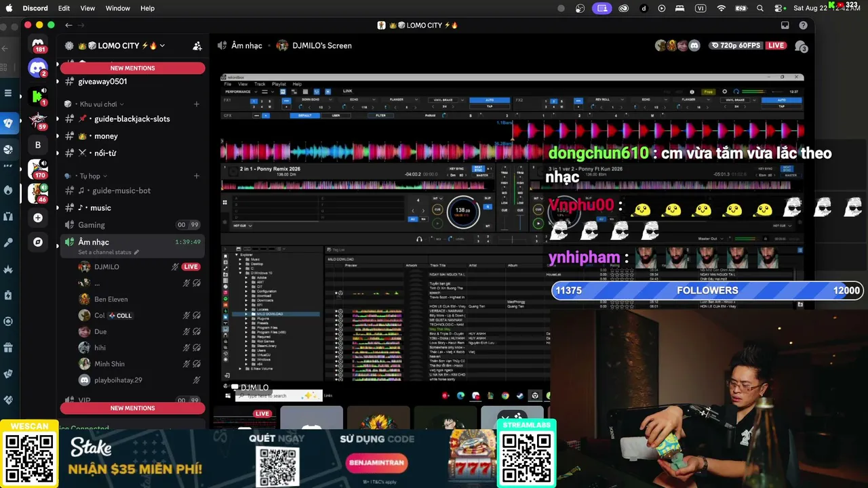The image size is (868, 488).
Task: Toggle MASTER on deck 1
Action: pyautogui.click(x=482, y=175)
